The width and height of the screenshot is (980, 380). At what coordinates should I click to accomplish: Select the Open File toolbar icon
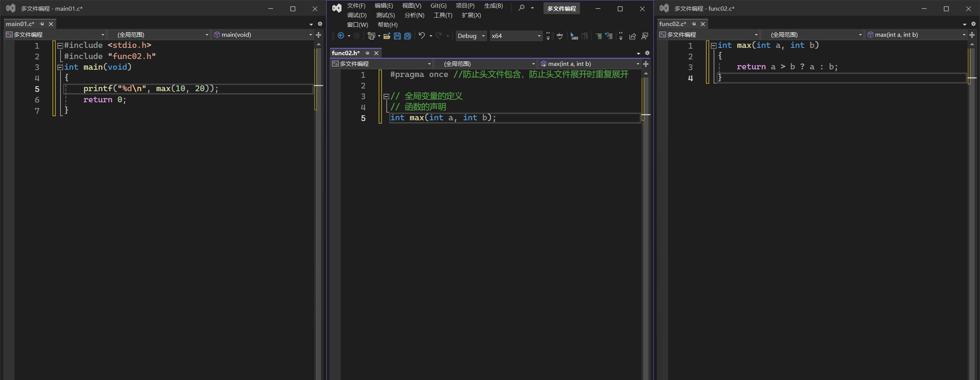(x=386, y=36)
